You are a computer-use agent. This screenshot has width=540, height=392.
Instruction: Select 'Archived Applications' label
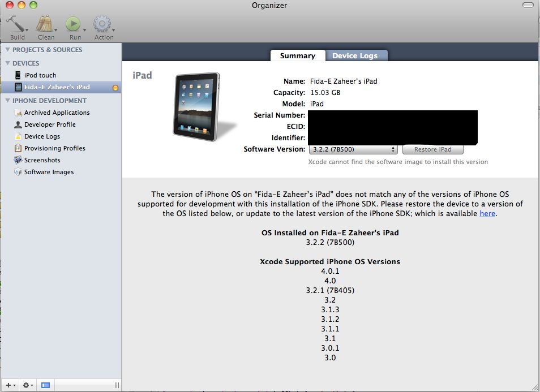pos(57,113)
